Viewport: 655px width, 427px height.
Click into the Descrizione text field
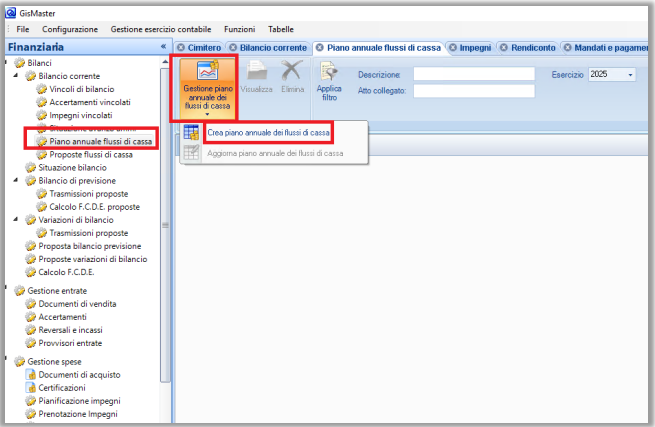[x=474, y=75]
